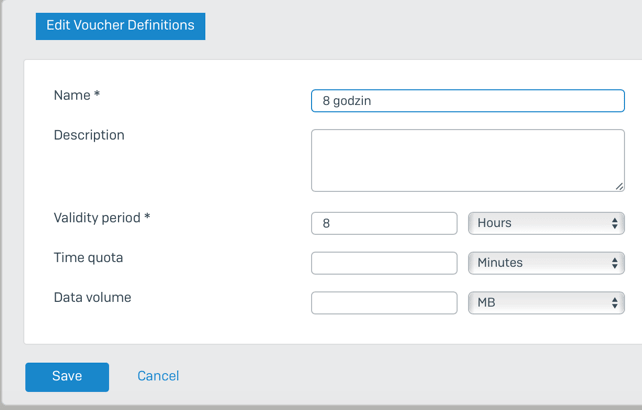
Task: Save the voucher definition
Action: (67, 376)
